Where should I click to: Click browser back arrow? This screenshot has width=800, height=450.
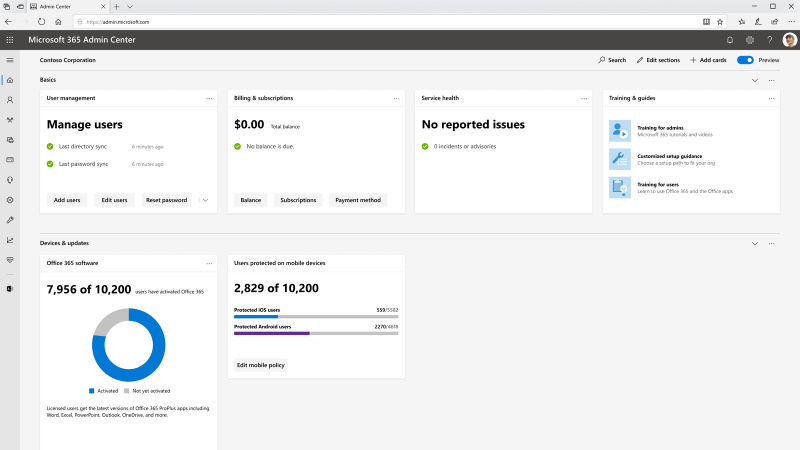[8, 22]
